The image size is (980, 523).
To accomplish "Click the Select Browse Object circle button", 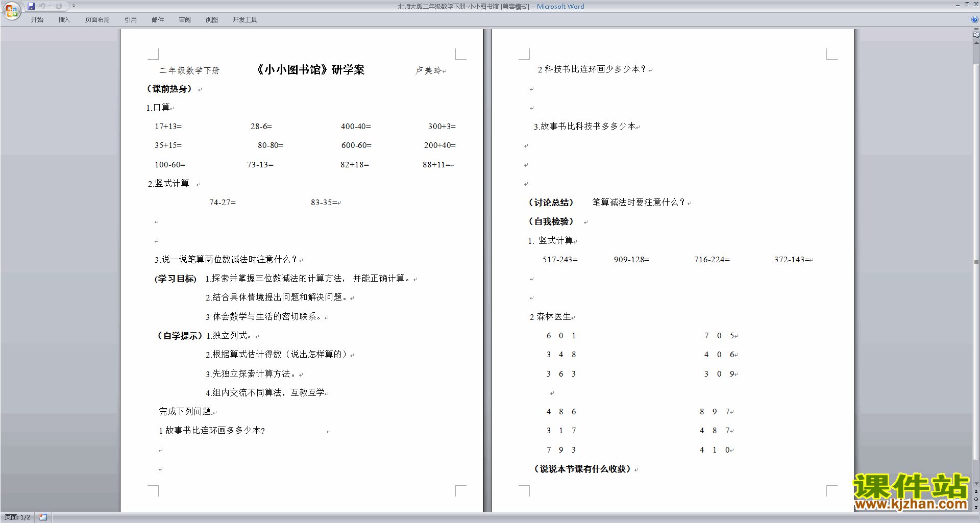I will (x=976, y=499).
